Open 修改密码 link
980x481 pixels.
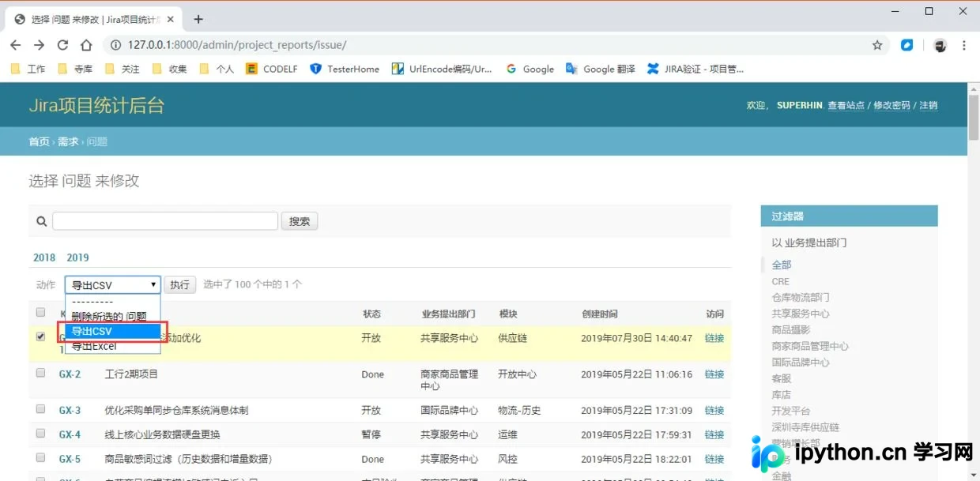[x=892, y=105]
